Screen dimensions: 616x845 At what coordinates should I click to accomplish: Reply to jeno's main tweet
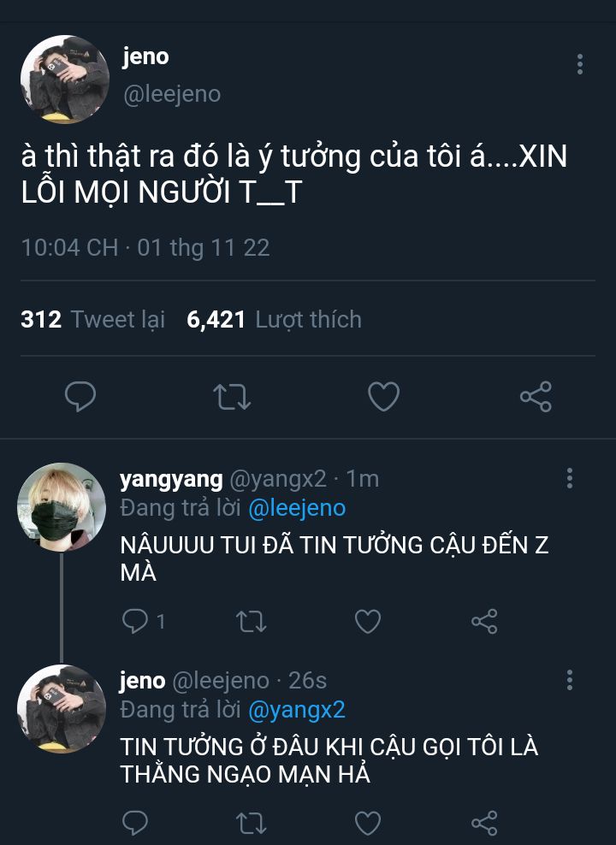80,396
